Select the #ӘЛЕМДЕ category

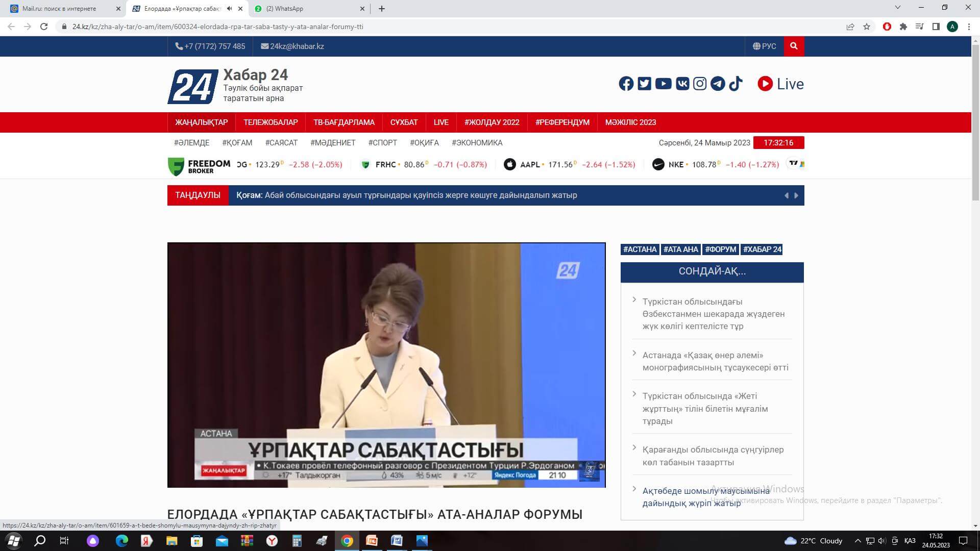pos(191,143)
